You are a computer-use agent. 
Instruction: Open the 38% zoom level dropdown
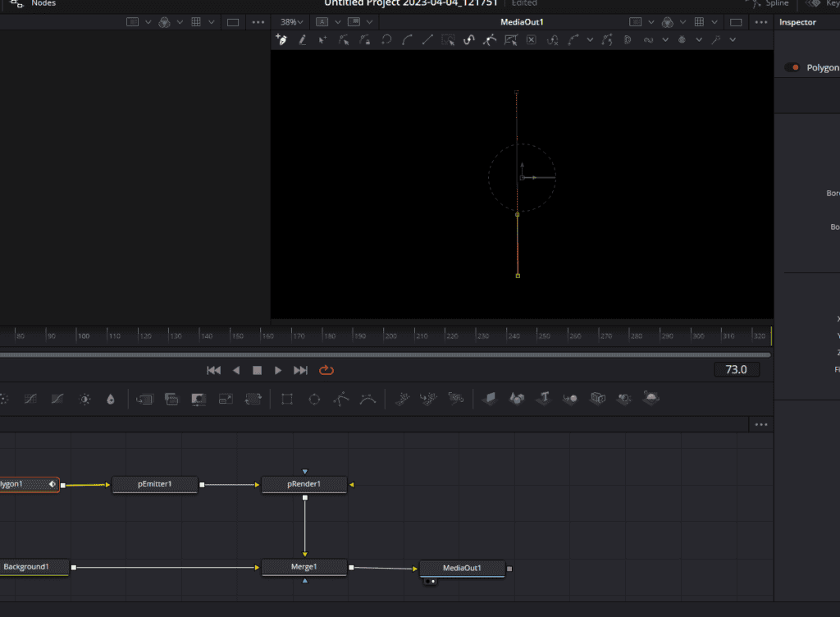[x=292, y=22]
